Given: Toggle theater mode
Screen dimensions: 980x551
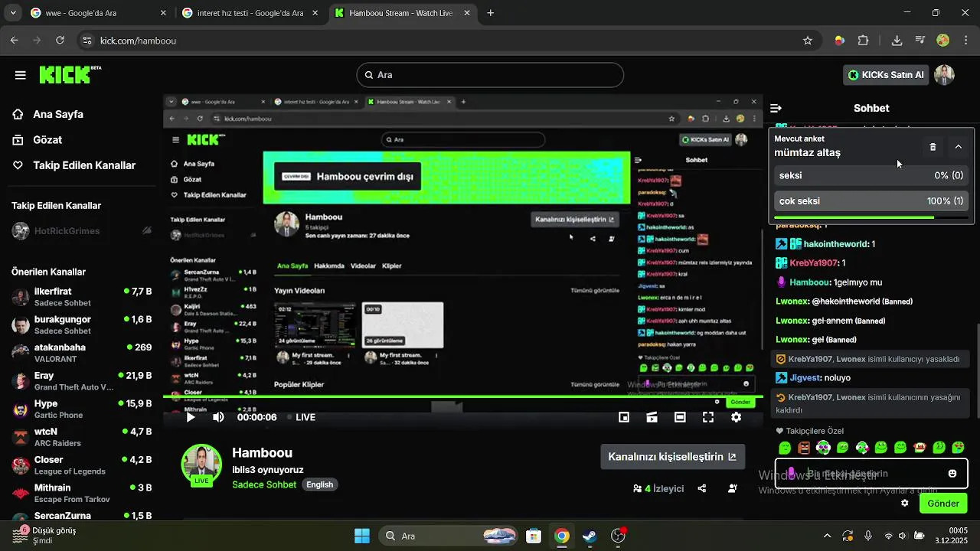Looking at the screenshot, I should [x=680, y=417].
